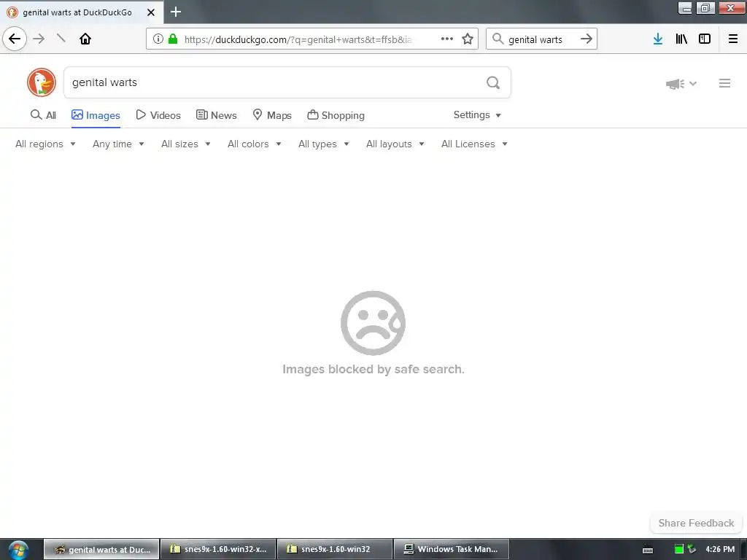The image size is (747, 560).
Task: Click the genital warts at Duc... taskbar button
Action: point(101,549)
